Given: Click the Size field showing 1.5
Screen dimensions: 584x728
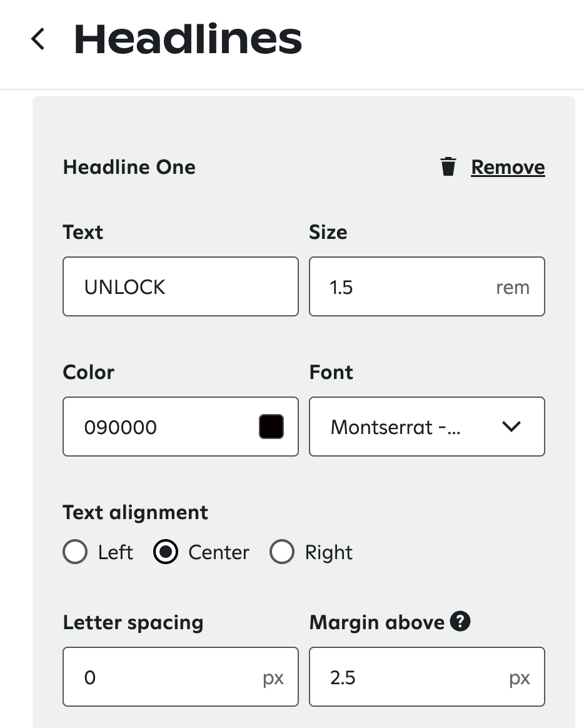Looking at the screenshot, I should pyautogui.click(x=400, y=286).
